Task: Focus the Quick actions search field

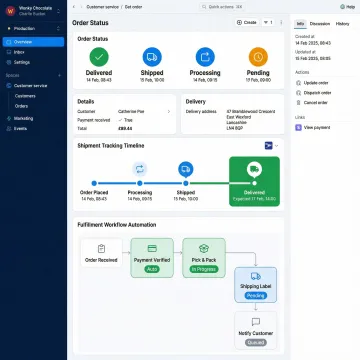Action: tap(222, 7)
